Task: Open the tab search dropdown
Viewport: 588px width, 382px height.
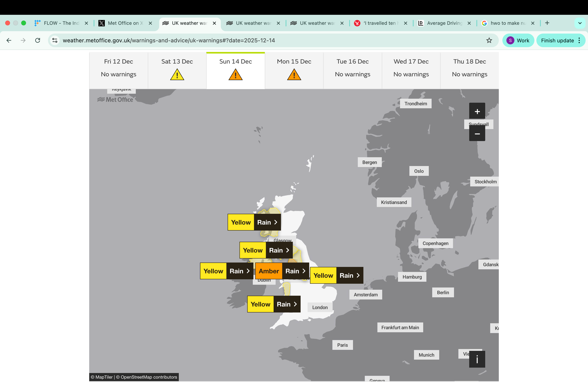Action: 580,23
